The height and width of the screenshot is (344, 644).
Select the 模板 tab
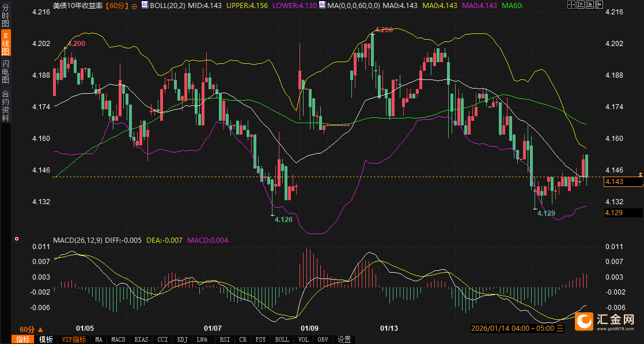[46, 339]
